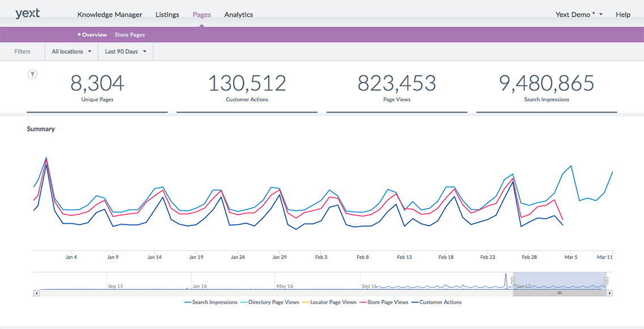Click the horizontal scrollbar thumb below the timeline
Viewport: 644px width, 329px height.
click(559, 292)
